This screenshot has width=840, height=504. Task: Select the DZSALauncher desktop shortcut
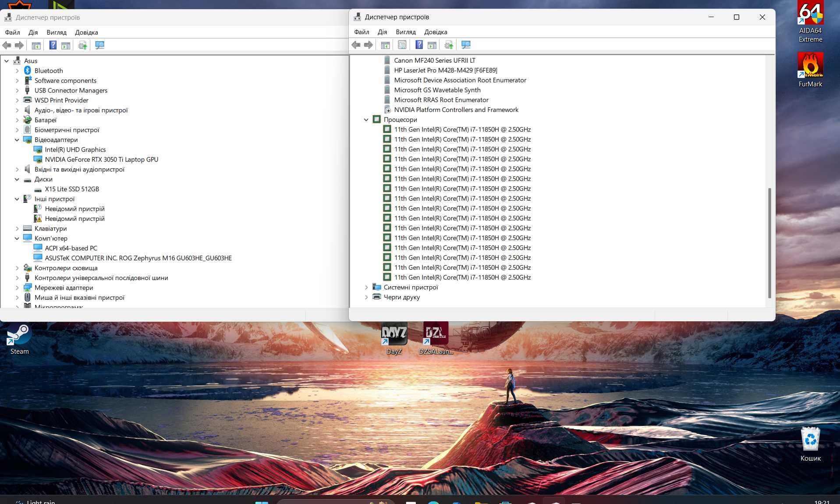(x=436, y=339)
